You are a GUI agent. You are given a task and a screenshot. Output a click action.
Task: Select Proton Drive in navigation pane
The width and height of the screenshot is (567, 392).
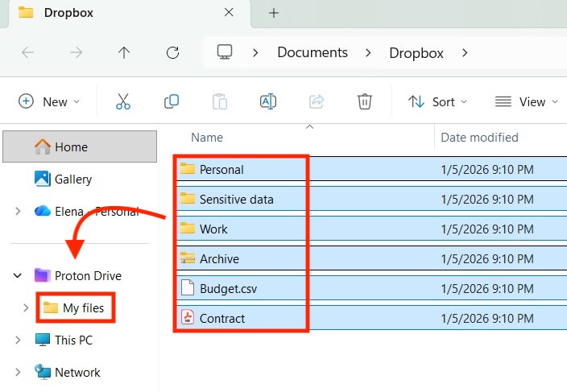[88, 275]
